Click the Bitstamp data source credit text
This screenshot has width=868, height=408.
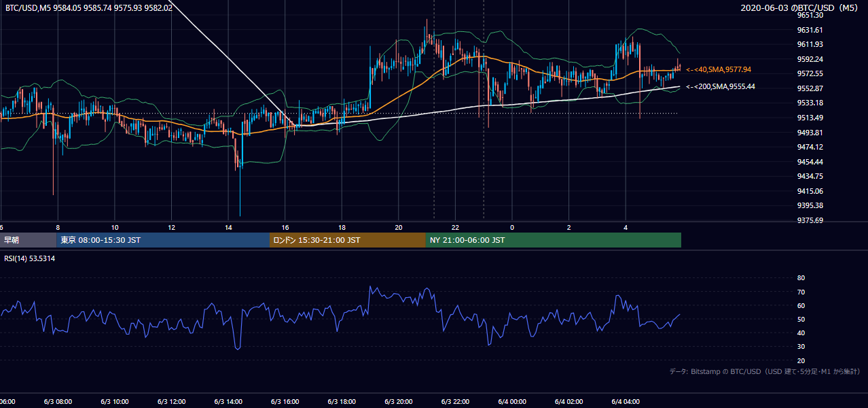[x=765, y=371]
